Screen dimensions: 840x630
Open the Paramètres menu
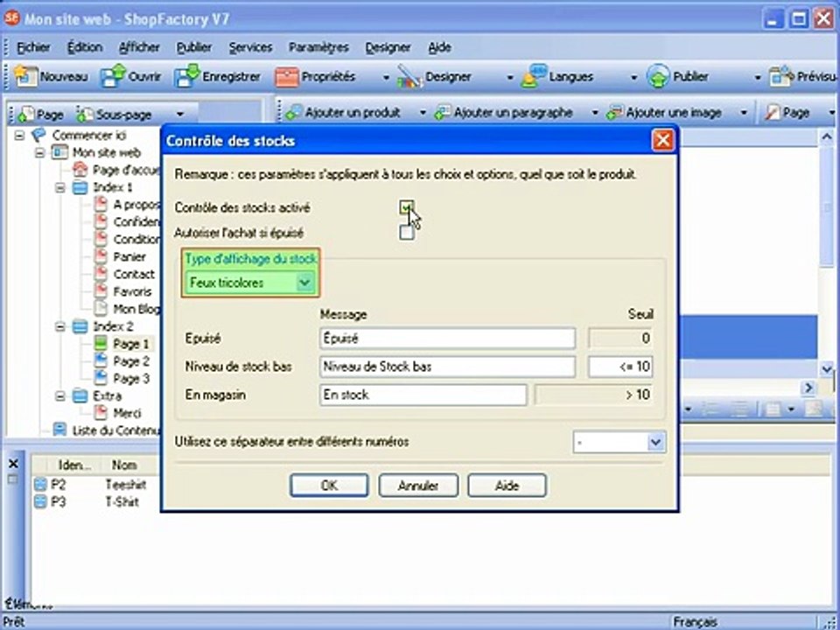[x=318, y=47]
